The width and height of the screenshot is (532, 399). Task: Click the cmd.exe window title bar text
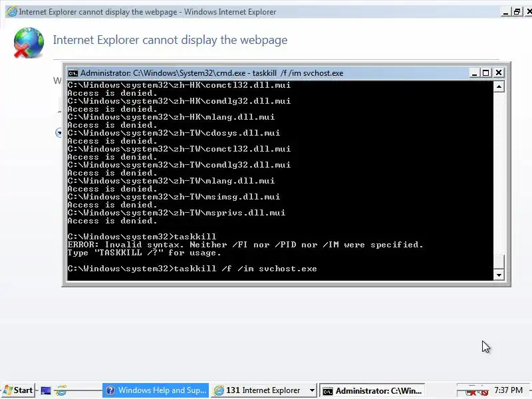(x=211, y=73)
